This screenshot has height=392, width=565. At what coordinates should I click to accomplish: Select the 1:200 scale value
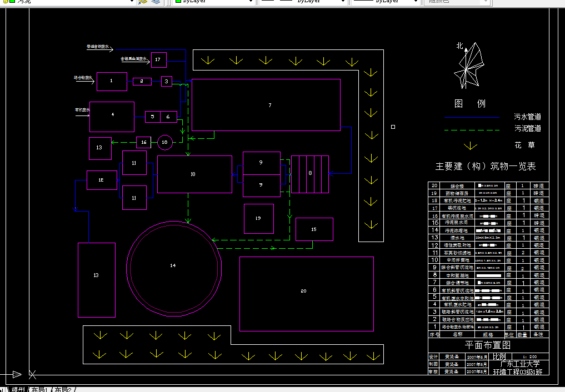529,356
